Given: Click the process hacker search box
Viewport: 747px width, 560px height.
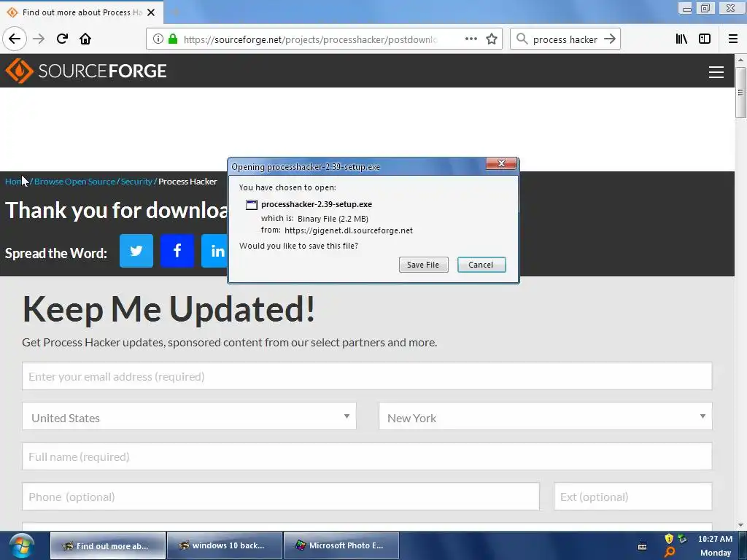Looking at the screenshot, I should 565,39.
